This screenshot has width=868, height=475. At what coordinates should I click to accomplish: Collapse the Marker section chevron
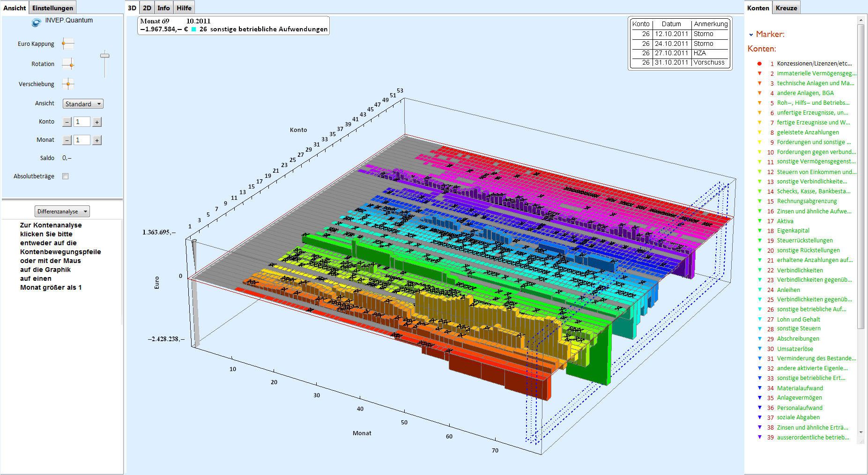pyautogui.click(x=751, y=35)
